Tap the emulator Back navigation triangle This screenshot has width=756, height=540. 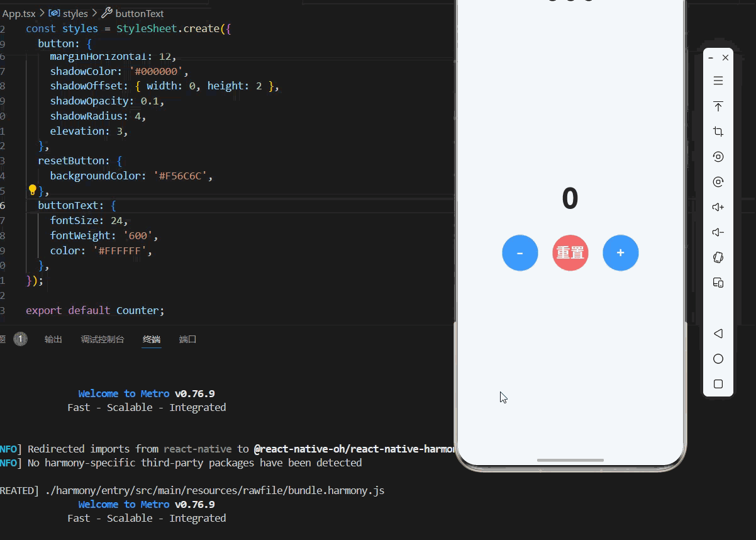[x=718, y=334]
